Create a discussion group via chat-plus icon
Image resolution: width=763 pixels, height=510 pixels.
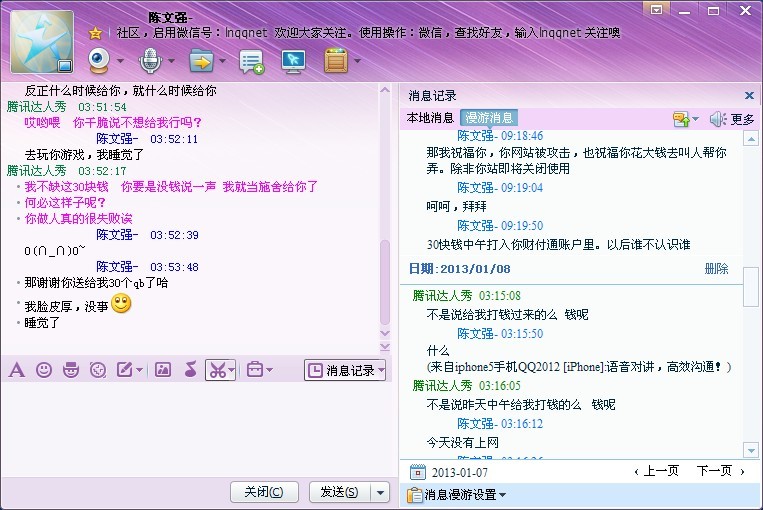pos(252,62)
